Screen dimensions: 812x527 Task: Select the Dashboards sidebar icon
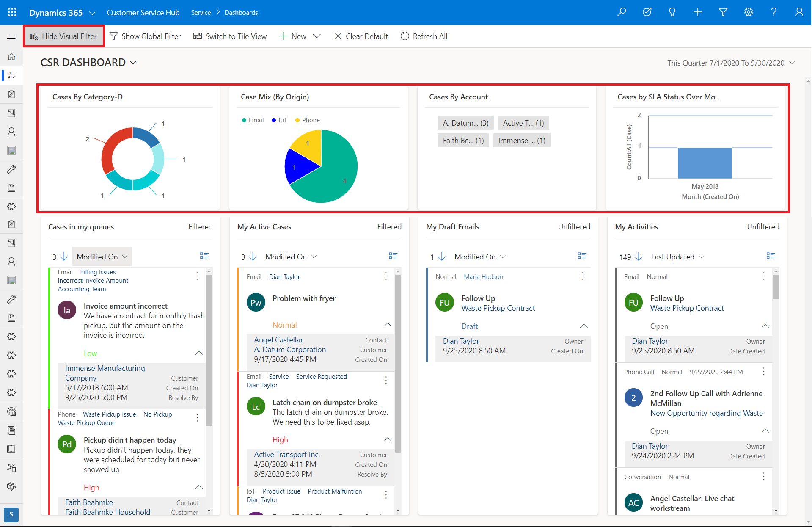[11, 75]
